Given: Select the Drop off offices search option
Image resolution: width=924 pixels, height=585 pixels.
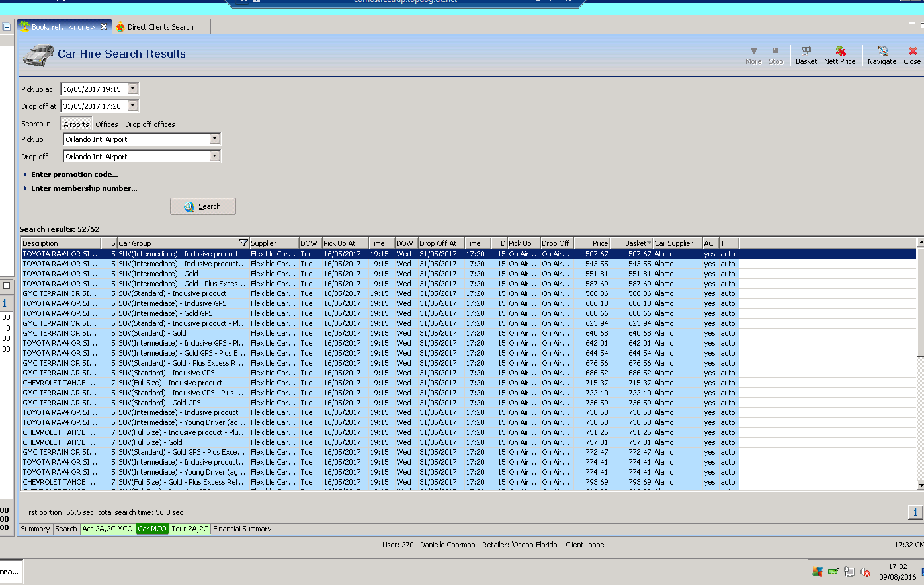Looking at the screenshot, I should (150, 124).
